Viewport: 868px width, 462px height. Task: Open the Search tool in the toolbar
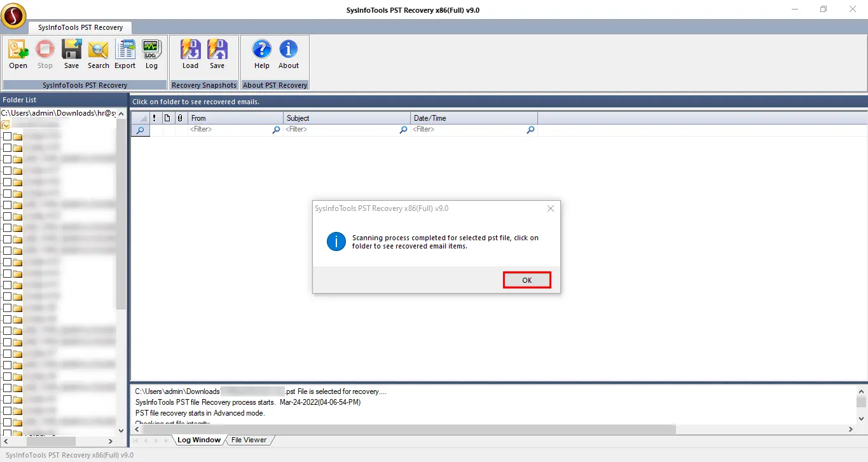99,54
